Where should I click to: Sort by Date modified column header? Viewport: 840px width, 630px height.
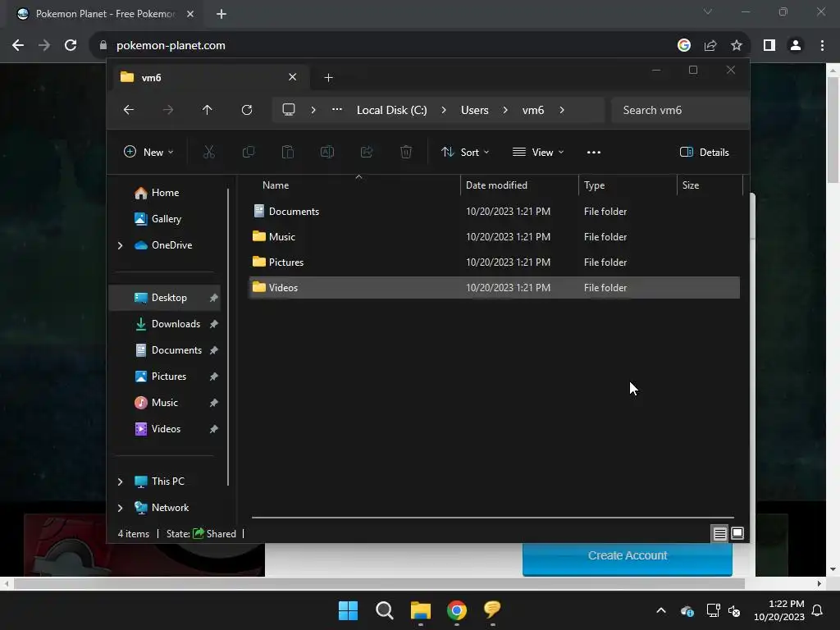pyautogui.click(x=519, y=185)
